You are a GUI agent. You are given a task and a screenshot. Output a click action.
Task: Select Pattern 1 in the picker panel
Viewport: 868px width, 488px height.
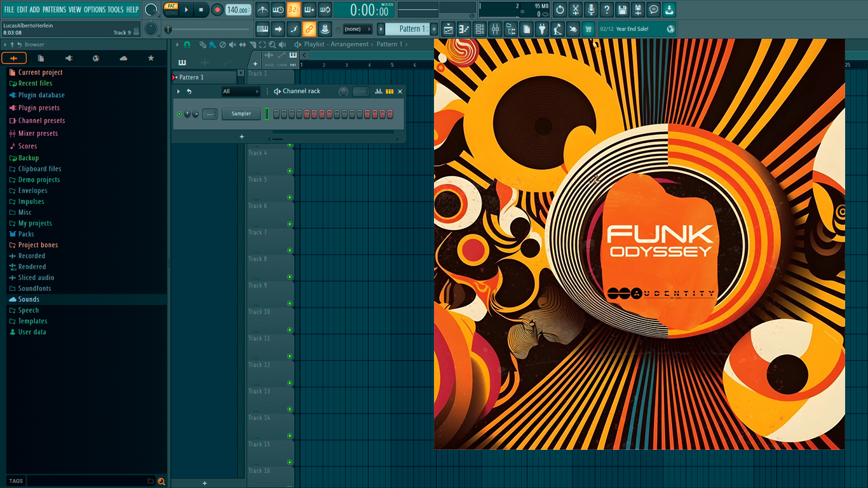click(204, 77)
